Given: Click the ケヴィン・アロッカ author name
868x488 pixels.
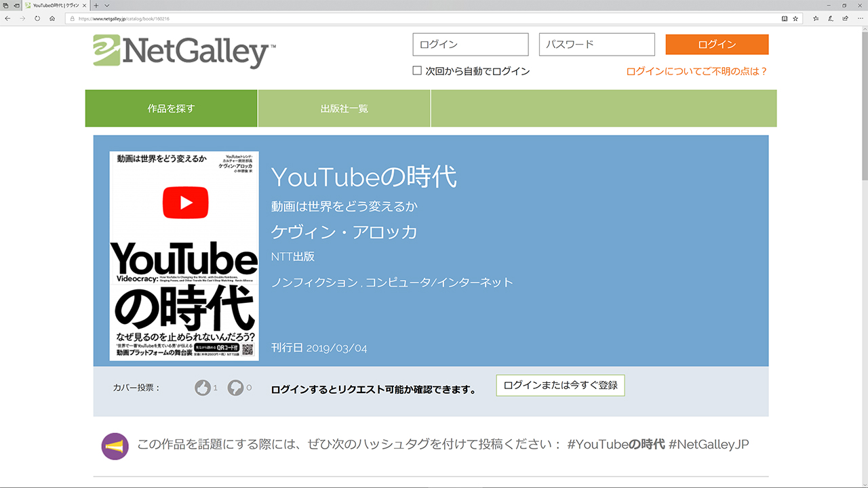Looking at the screenshot, I should click(x=344, y=232).
